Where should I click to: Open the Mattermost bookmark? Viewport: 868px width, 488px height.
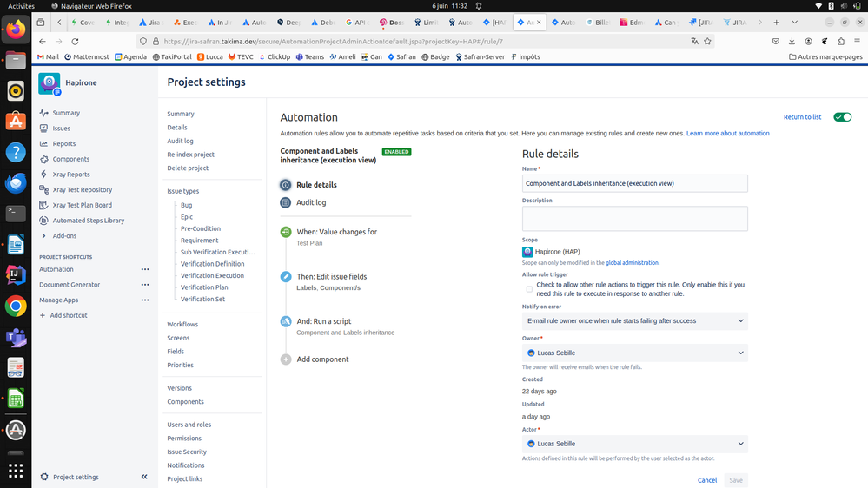(87, 57)
